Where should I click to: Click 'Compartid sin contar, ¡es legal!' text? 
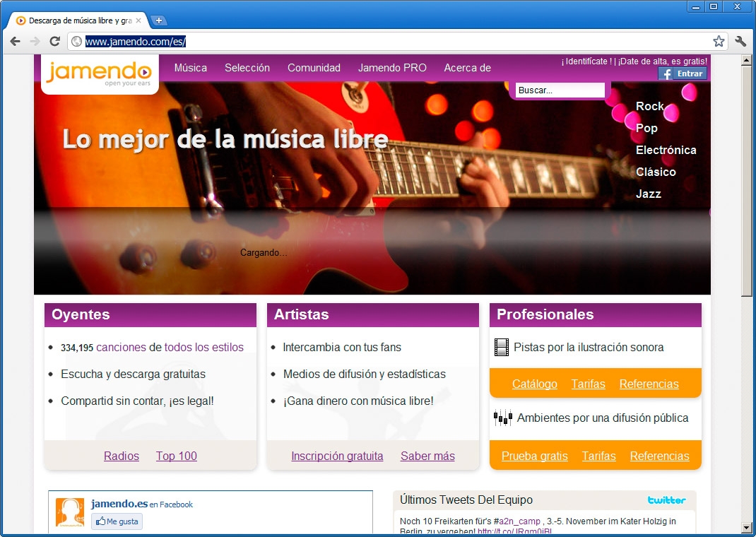137,401
